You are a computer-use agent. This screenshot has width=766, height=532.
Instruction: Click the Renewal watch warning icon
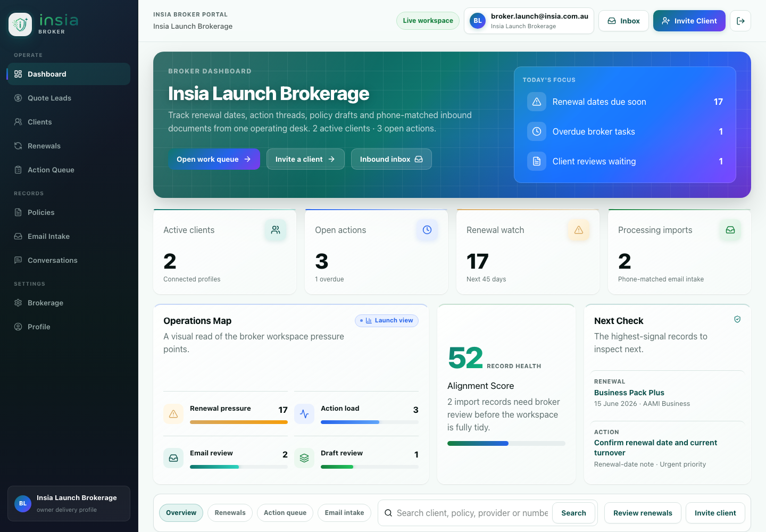pyautogui.click(x=579, y=230)
